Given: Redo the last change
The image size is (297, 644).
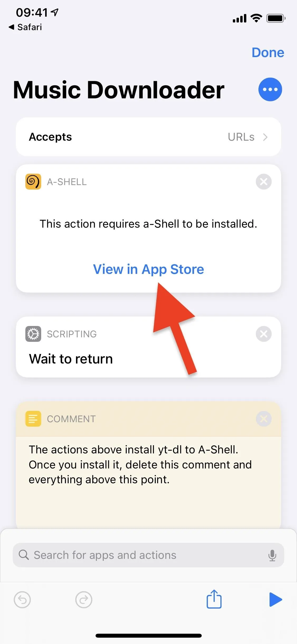Looking at the screenshot, I should pyautogui.click(x=84, y=600).
